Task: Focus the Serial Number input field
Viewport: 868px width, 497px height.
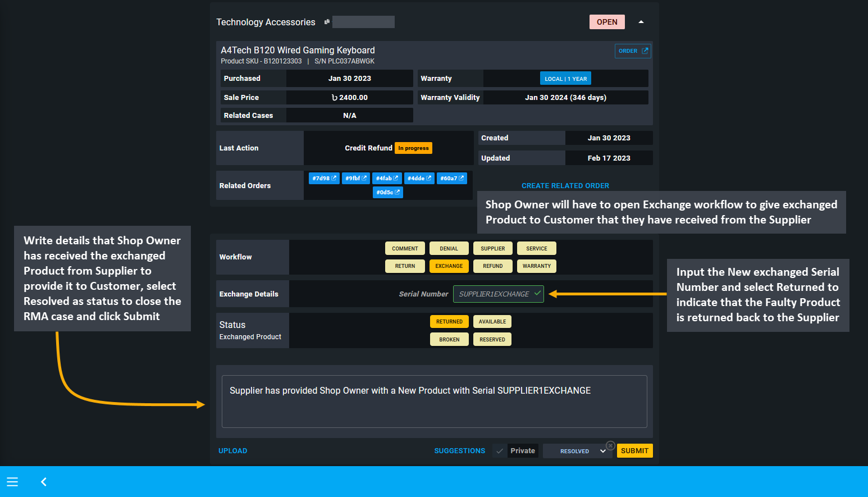Action: [x=498, y=294]
